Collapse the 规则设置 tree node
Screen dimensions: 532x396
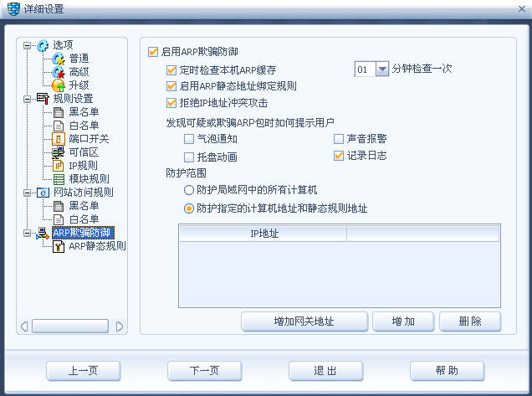[27, 99]
